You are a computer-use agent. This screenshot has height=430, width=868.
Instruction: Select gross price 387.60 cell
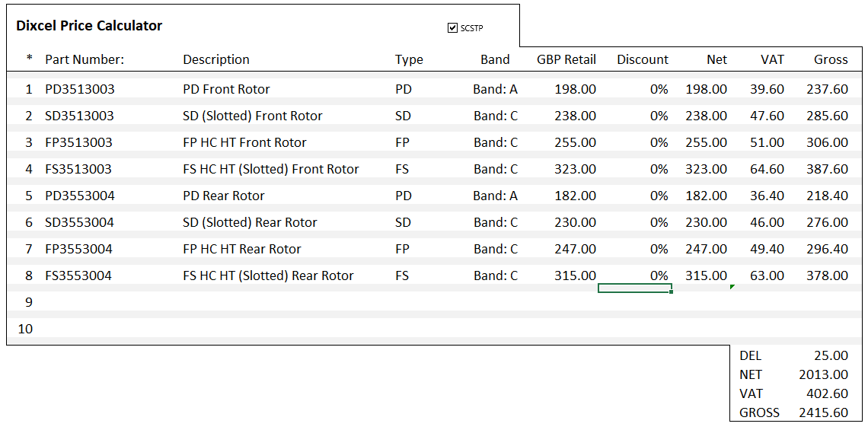pos(827,169)
